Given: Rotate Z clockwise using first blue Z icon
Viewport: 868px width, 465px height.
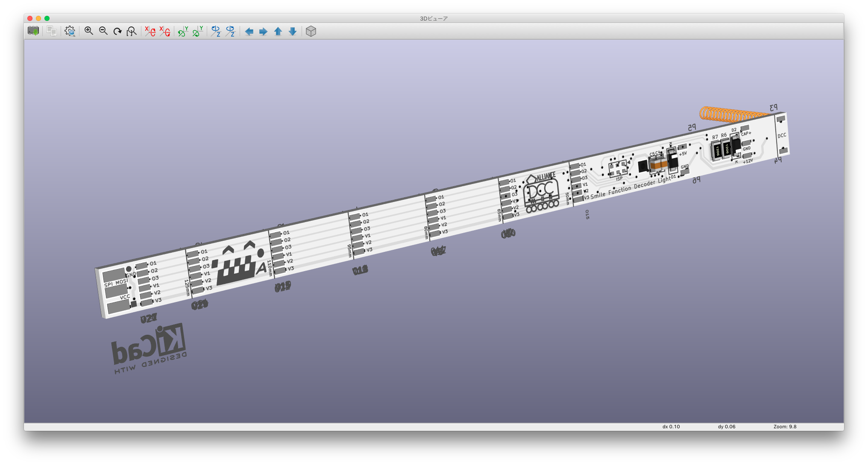Looking at the screenshot, I should point(216,31).
